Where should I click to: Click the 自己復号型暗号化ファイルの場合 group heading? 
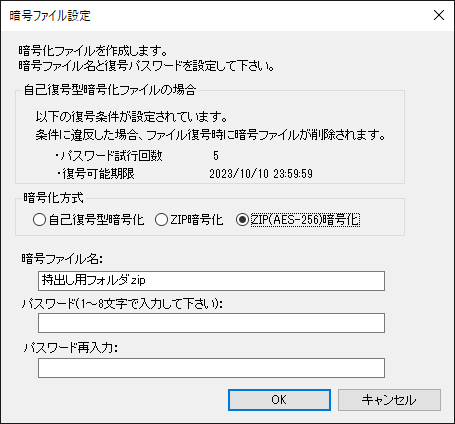click(x=110, y=90)
